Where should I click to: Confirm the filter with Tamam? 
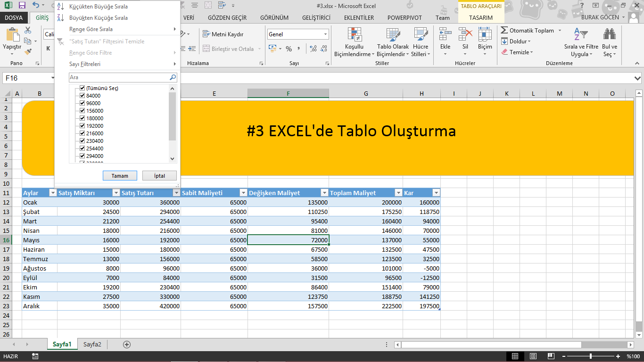point(120,175)
